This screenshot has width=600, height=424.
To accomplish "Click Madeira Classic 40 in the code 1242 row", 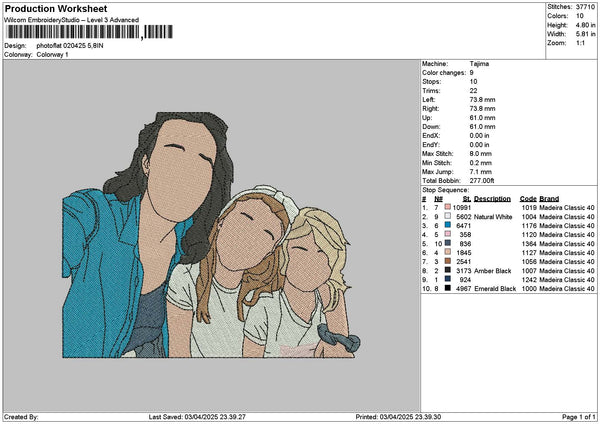I will [567, 280].
